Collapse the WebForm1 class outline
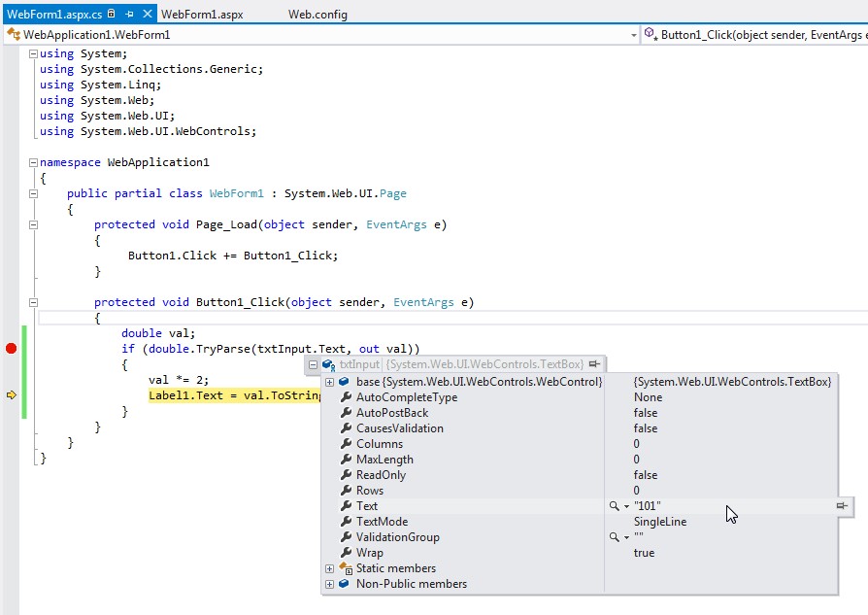The height and width of the screenshot is (615, 868). pyautogui.click(x=33, y=193)
